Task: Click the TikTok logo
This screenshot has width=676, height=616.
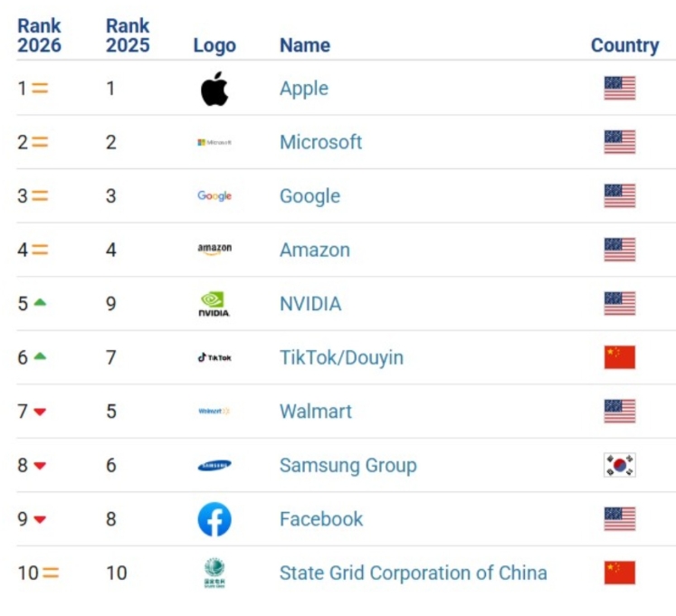Action: [214, 357]
